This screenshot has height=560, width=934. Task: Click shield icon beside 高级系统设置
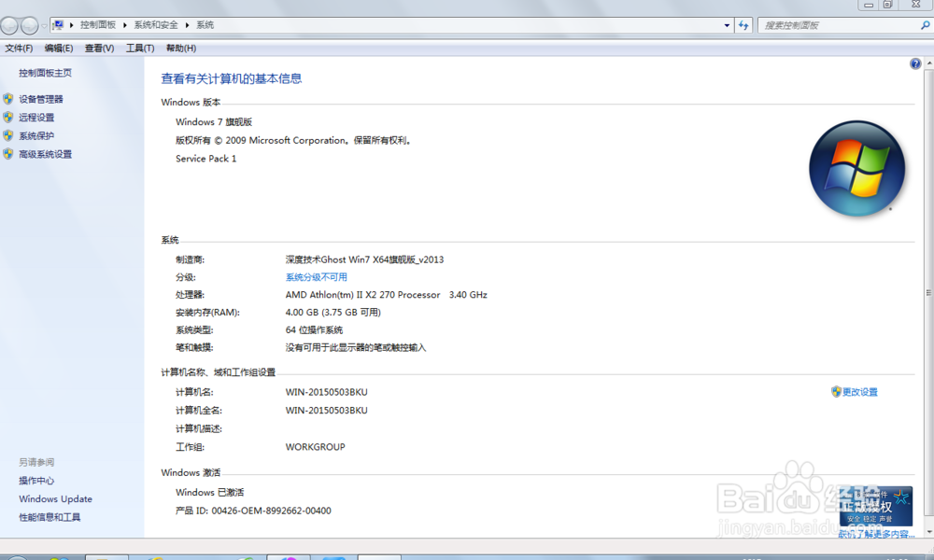tap(8, 154)
